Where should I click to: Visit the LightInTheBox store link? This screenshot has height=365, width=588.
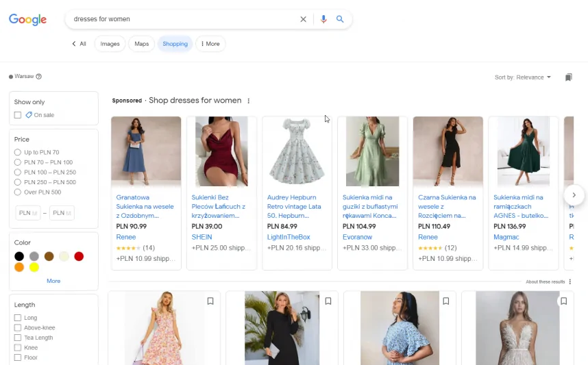289,237
